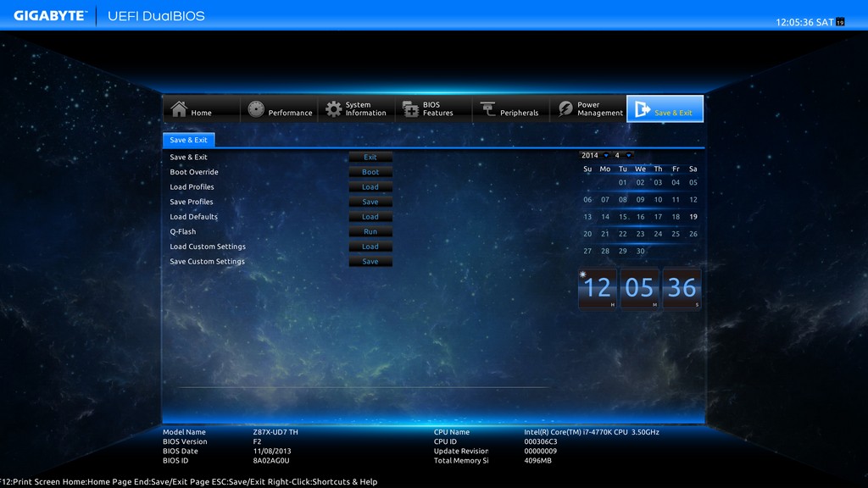Click the System Information gear icon
This screenshot has width=868, height=488.
coord(333,109)
